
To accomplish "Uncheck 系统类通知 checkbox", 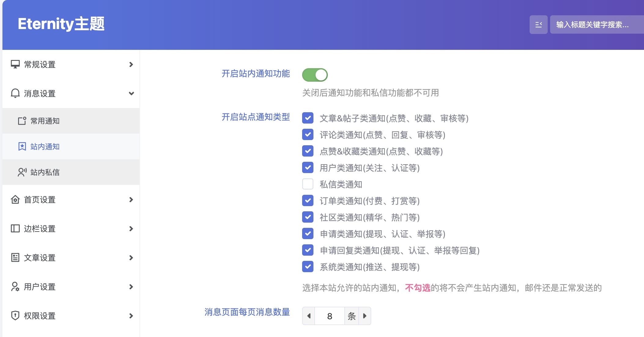I will point(308,267).
